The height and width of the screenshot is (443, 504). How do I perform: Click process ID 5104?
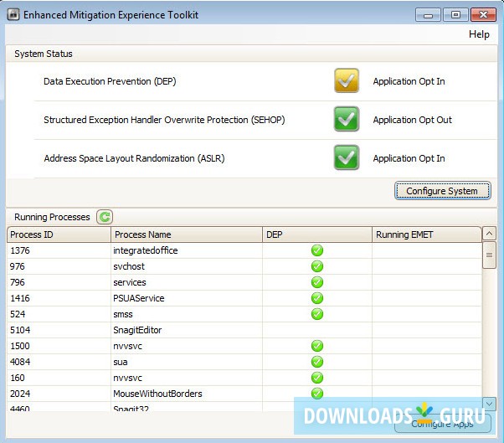point(20,330)
